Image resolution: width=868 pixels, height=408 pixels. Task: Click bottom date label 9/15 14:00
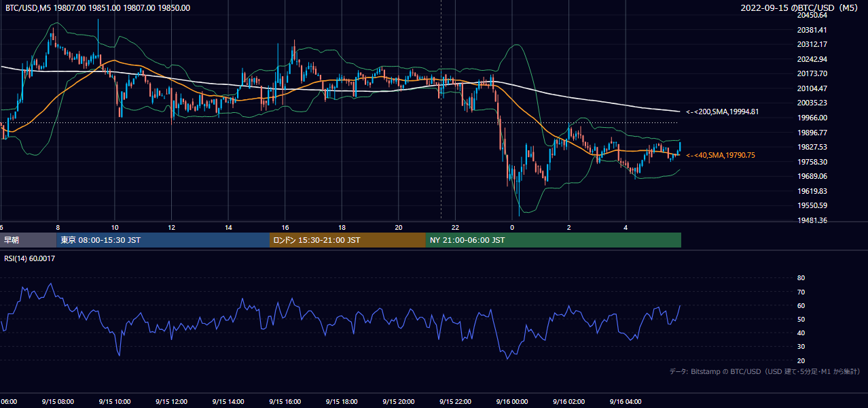click(x=228, y=401)
